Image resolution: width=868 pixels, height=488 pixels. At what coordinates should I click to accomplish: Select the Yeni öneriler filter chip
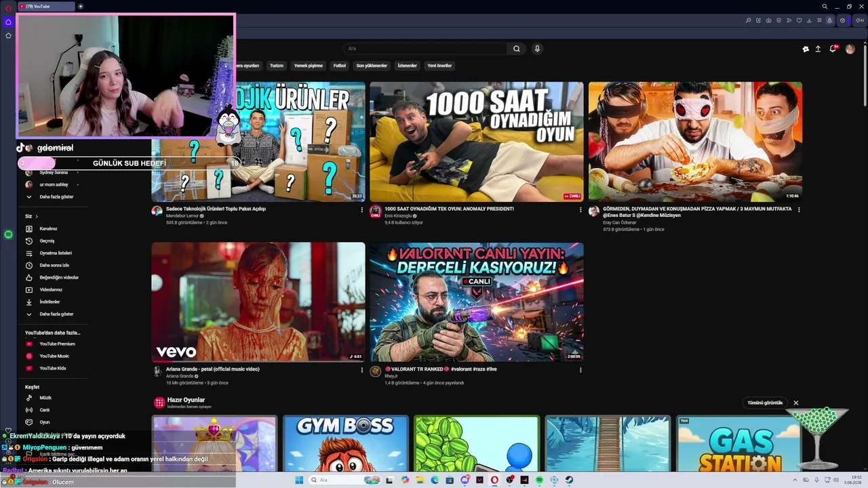click(439, 66)
